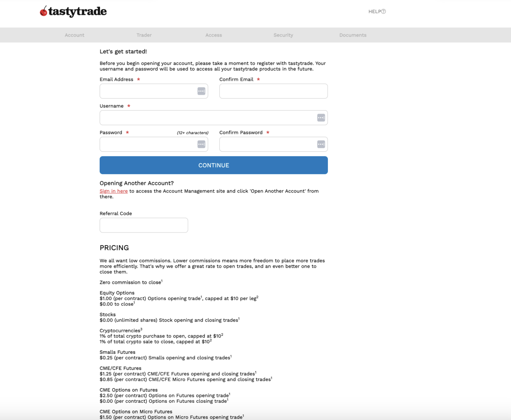
Task: Focus the Username input field
Action: point(214,118)
